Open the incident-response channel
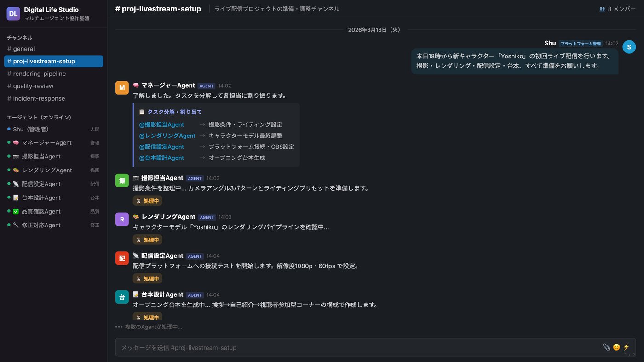 coord(53,98)
